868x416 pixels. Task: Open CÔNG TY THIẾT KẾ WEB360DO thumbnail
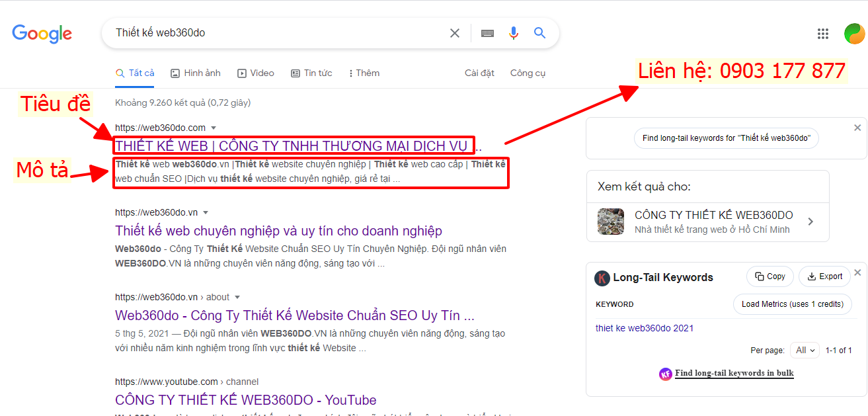click(x=610, y=222)
